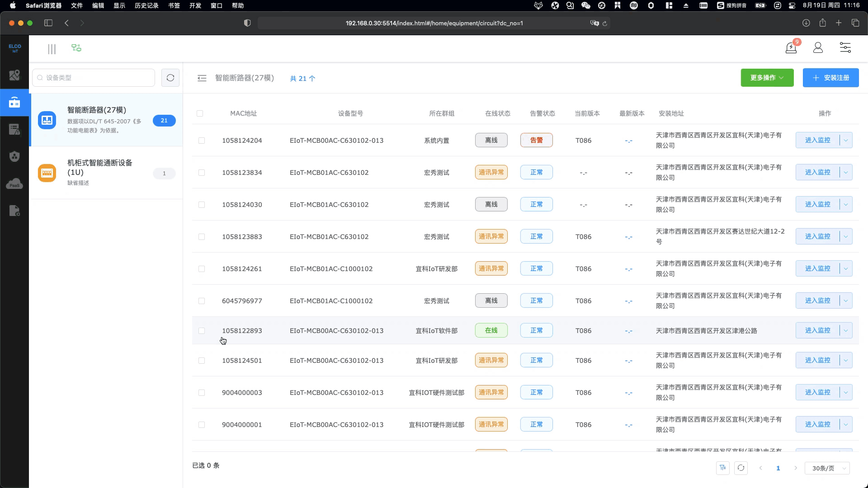Screen dimensions: 868x488
Task: Open the PaaS cloud sidebar icon
Action: coord(14,184)
